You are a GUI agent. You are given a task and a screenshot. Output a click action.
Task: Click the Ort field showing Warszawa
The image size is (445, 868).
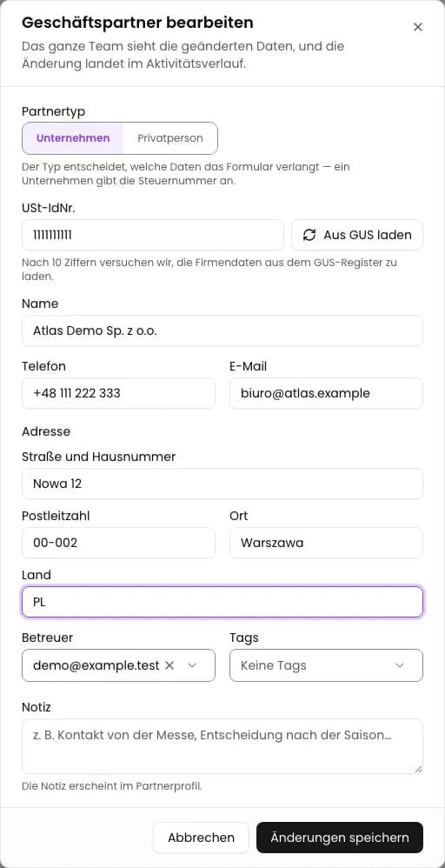coord(326,543)
